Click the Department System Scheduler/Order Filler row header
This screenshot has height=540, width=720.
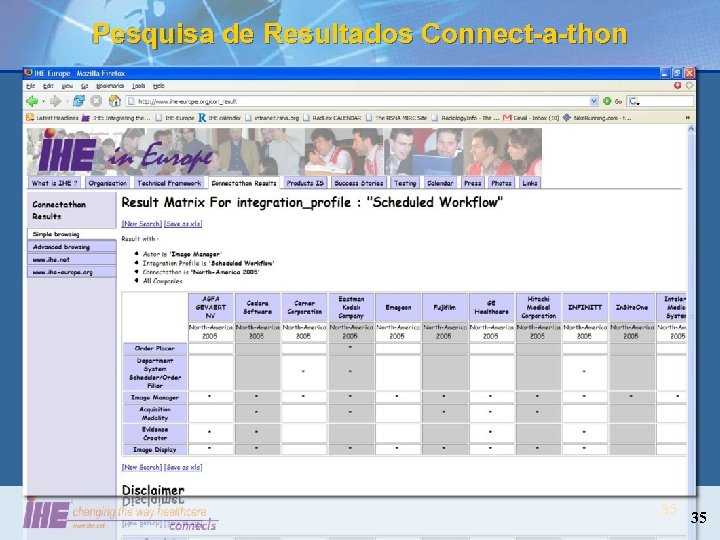[x=155, y=373]
